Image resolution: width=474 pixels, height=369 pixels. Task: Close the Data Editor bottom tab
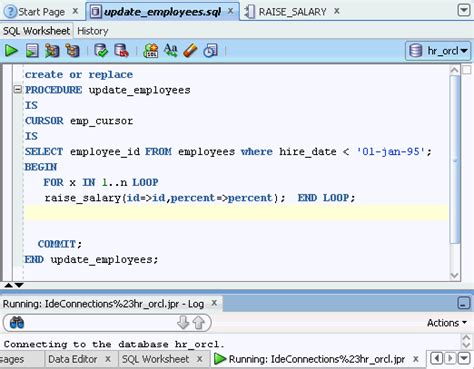pyautogui.click(x=108, y=359)
